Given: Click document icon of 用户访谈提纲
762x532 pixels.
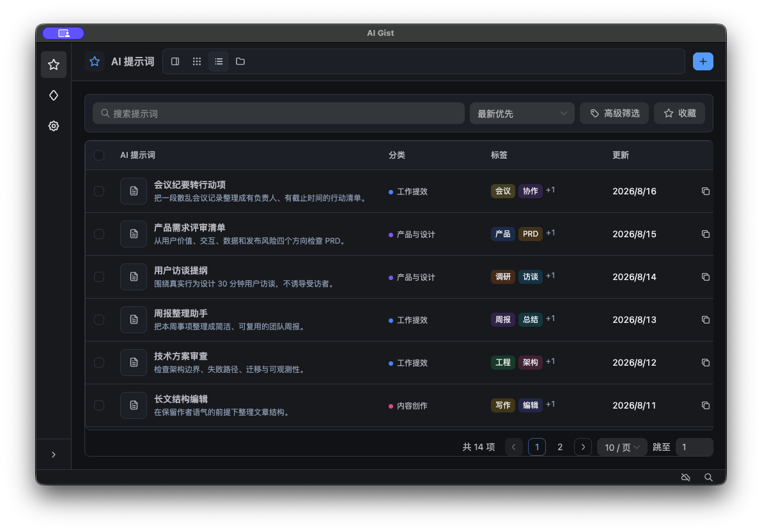Looking at the screenshot, I should 134,277.
